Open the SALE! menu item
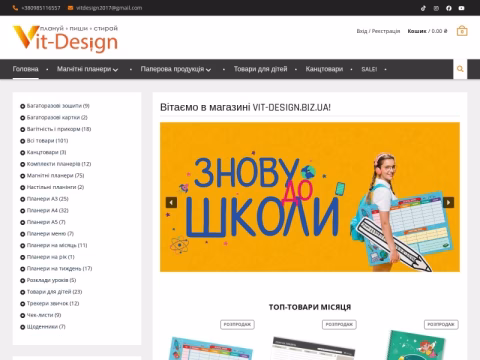Screen dimensions: 480x360 369,69
